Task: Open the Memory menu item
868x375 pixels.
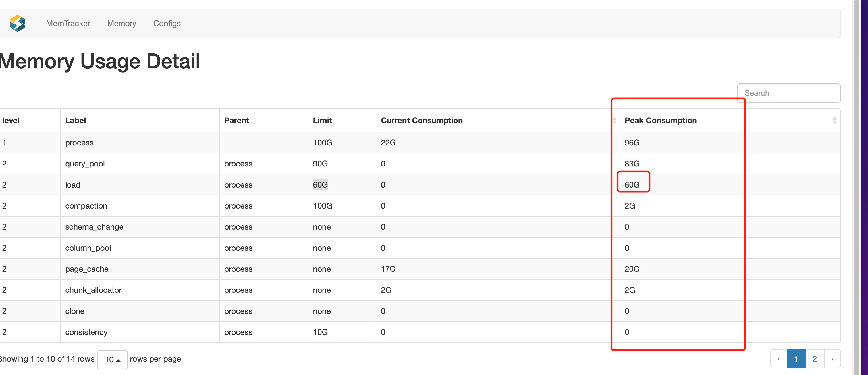Action: [x=122, y=23]
